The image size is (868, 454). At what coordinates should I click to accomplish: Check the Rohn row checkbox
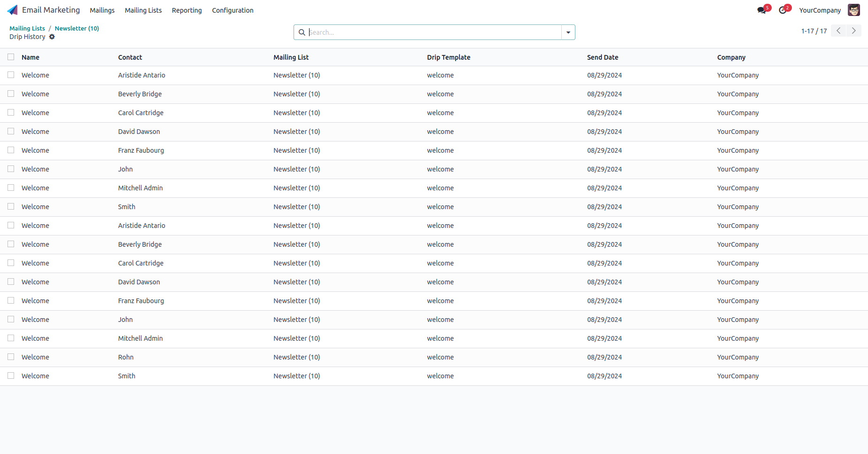click(11, 357)
